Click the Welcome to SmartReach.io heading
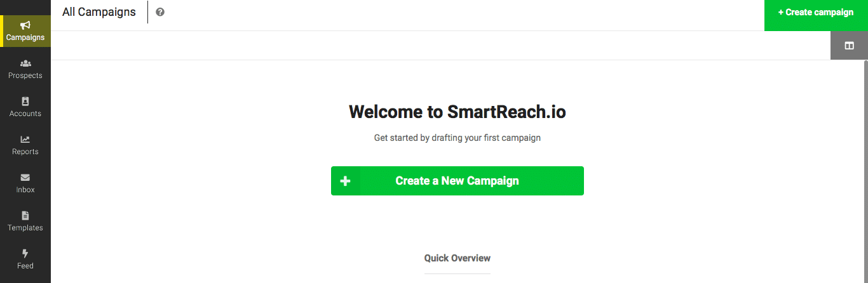The height and width of the screenshot is (283, 868). tap(458, 112)
